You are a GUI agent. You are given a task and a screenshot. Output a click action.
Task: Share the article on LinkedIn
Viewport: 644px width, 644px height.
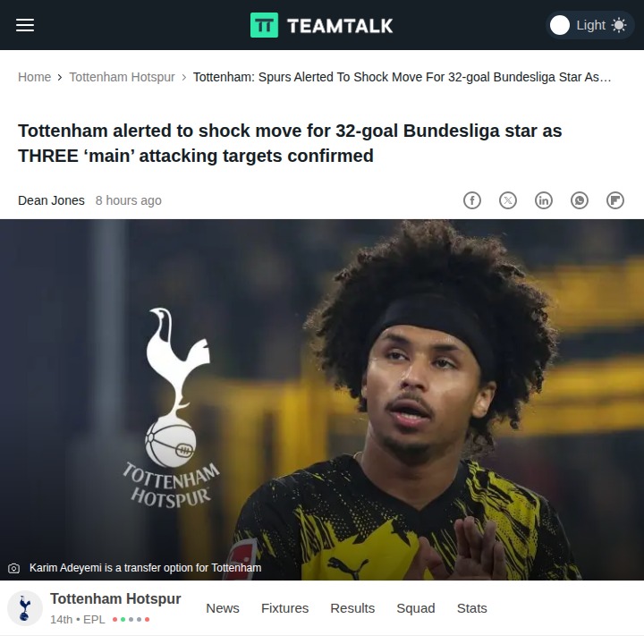coord(544,200)
